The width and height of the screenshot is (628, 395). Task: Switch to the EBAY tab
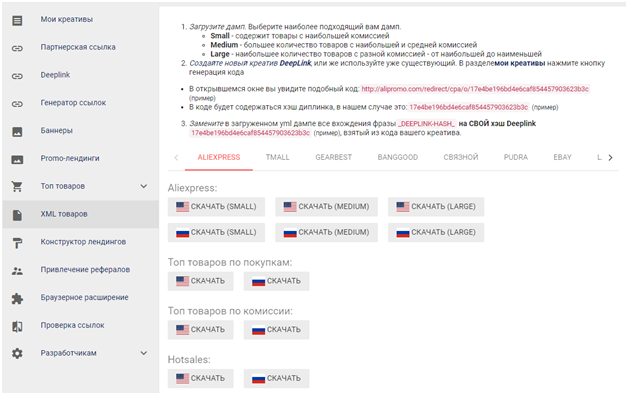[562, 157]
